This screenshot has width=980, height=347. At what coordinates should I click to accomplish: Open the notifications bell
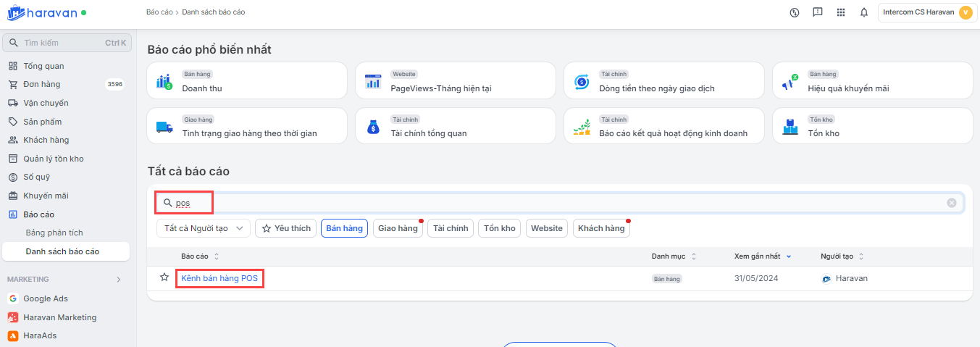[864, 12]
